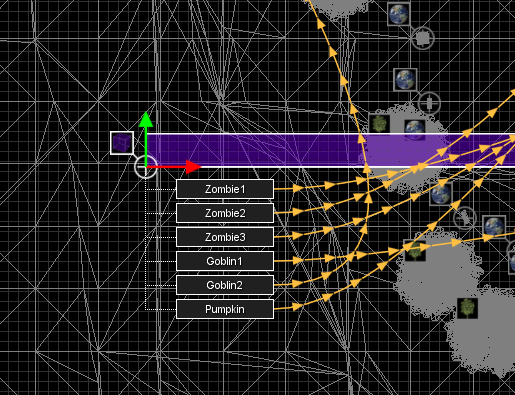Click the gizmo origin circle
This screenshot has width=515, height=395.
[146, 167]
